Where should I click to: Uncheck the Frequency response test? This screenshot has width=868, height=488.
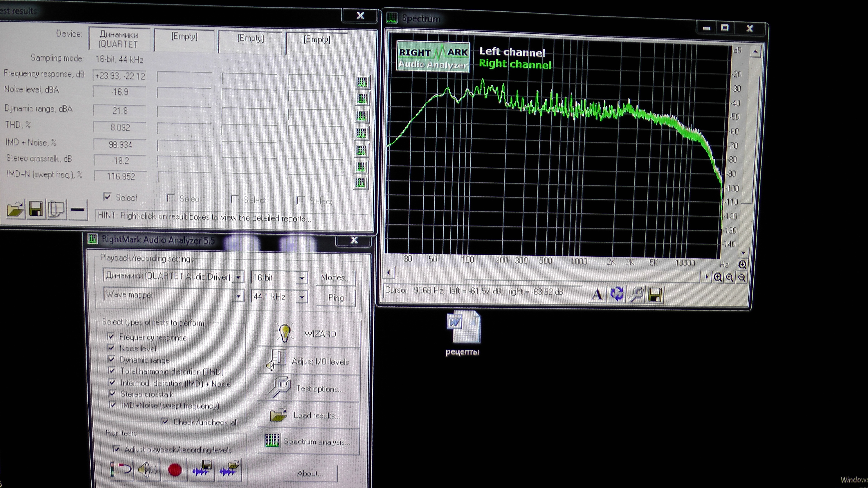(x=110, y=336)
